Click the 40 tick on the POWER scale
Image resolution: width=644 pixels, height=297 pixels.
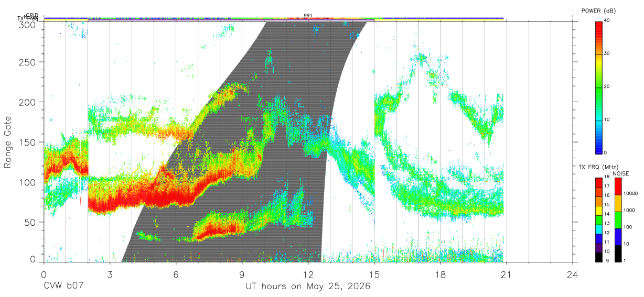coord(607,21)
